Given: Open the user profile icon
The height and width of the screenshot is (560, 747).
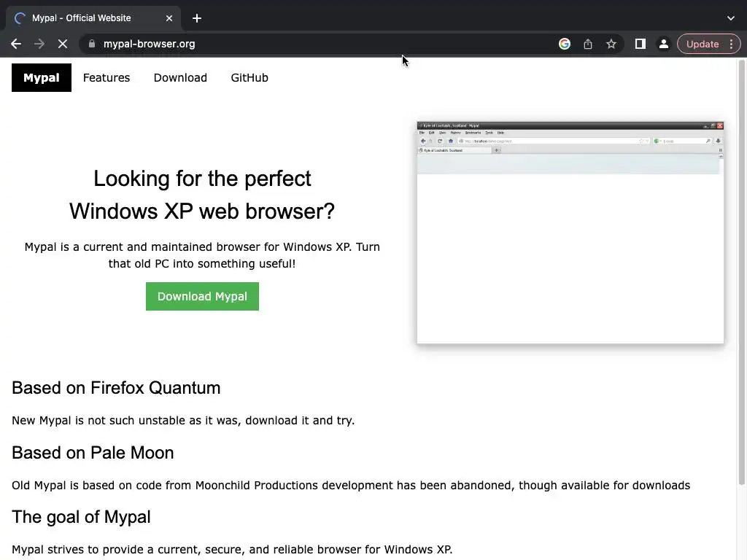Looking at the screenshot, I should [x=664, y=44].
